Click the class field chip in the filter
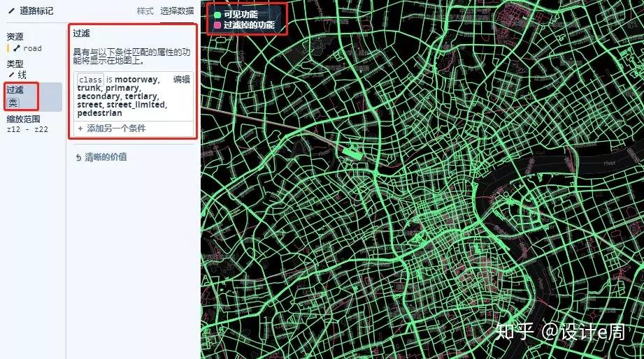This screenshot has width=644, height=359. click(x=90, y=80)
